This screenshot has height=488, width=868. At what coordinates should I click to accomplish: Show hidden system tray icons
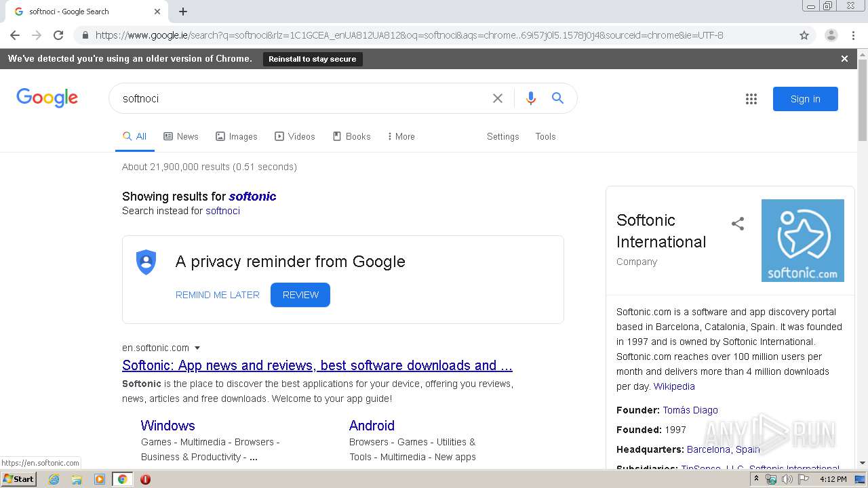[x=756, y=479]
